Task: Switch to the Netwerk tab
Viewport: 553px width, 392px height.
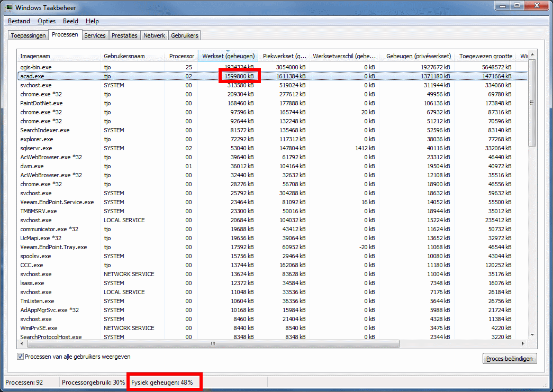Action: point(154,35)
